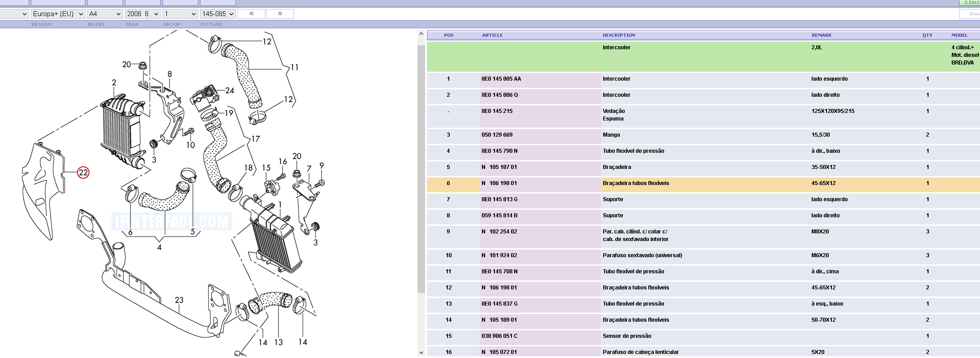Click callout number 5 in the diagram
This screenshot has width=980, height=358.
(x=193, y=232)
